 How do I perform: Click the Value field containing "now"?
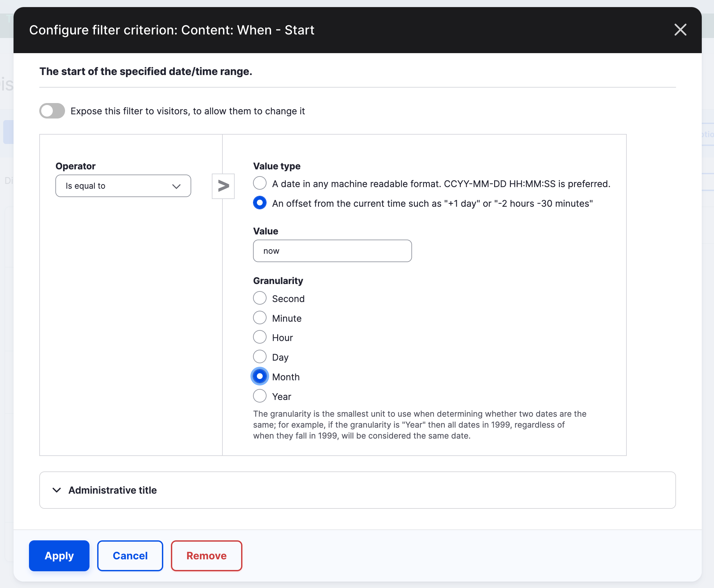pos(332,251)
